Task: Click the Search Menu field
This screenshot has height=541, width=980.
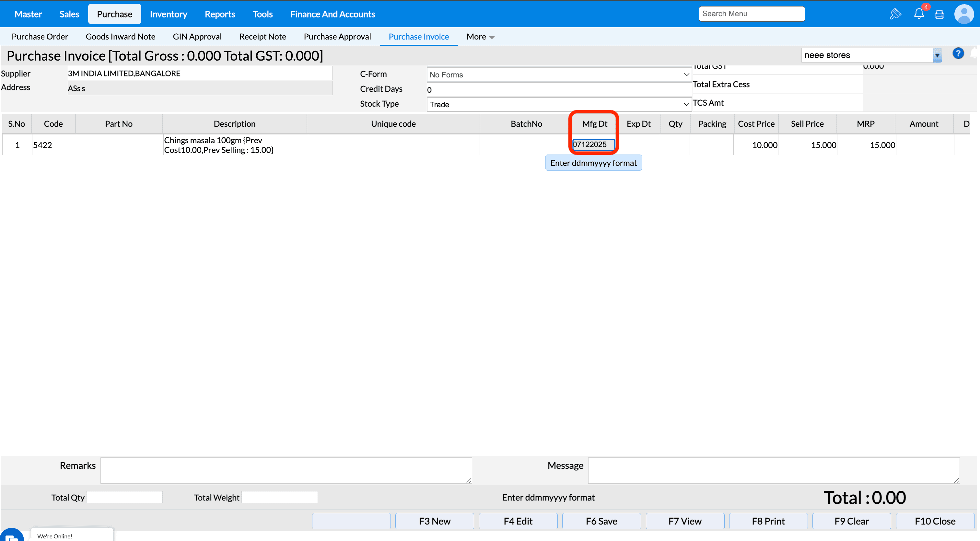Action: 751,14
